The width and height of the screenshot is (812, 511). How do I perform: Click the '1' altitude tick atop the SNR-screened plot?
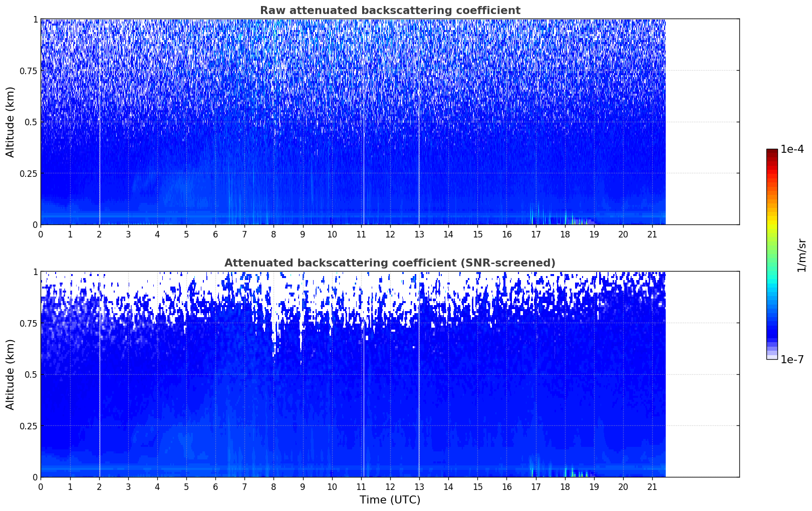[x=35, y=272]
